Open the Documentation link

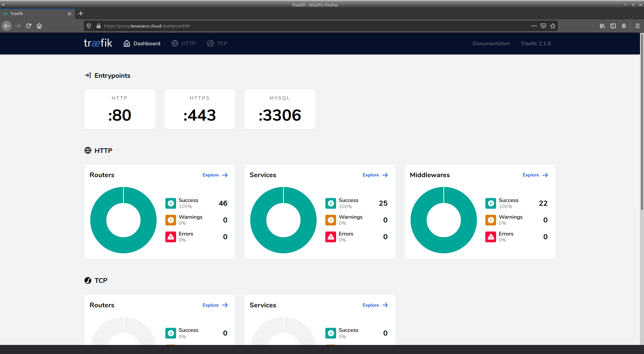click(x=491, y=43)
